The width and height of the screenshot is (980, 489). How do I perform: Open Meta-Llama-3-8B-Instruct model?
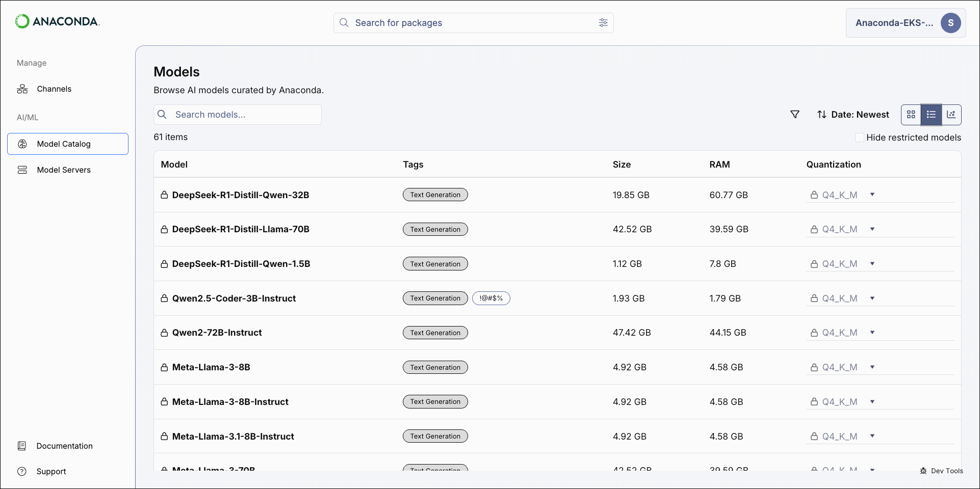coord(230,402)
